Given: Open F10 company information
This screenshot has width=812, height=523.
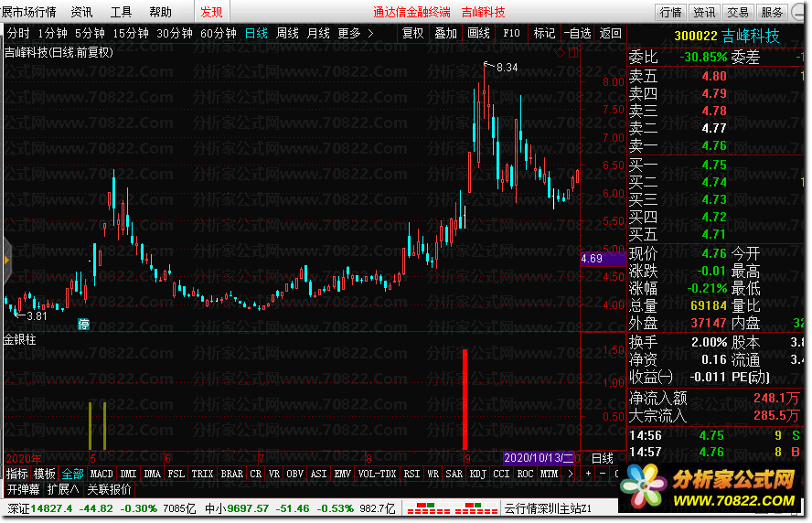Looking at the screenshot, I should click(x=511, y=34).
